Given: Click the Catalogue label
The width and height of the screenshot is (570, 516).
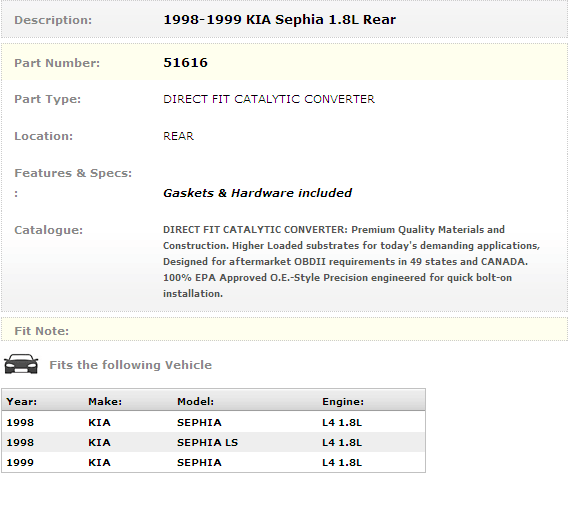Looking at the screenshot, I should click(48, 230).
